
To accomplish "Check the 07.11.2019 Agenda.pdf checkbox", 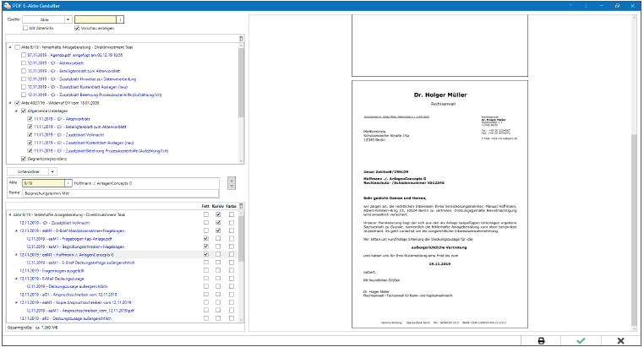I will click(24, 55).
